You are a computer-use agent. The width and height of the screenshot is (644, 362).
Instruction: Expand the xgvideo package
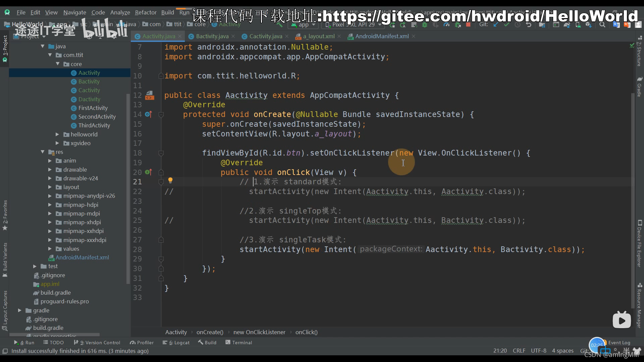pyautogui.click(x=57, y=143)
